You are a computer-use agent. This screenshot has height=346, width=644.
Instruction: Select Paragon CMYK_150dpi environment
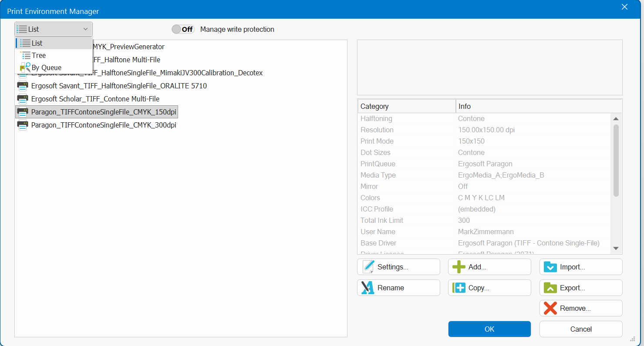(97, 112)
